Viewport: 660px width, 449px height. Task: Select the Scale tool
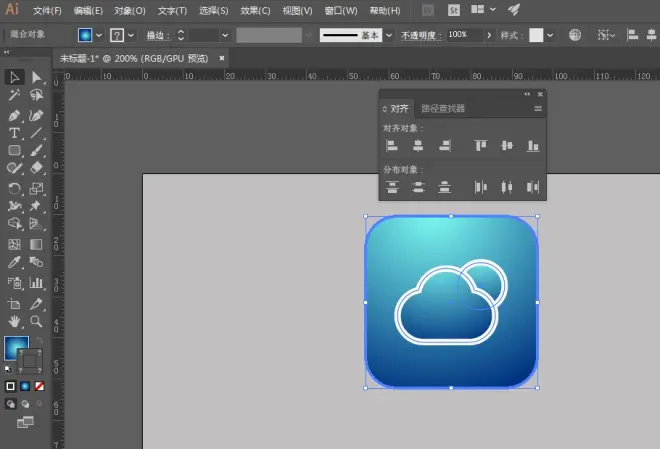click(36, 189)
